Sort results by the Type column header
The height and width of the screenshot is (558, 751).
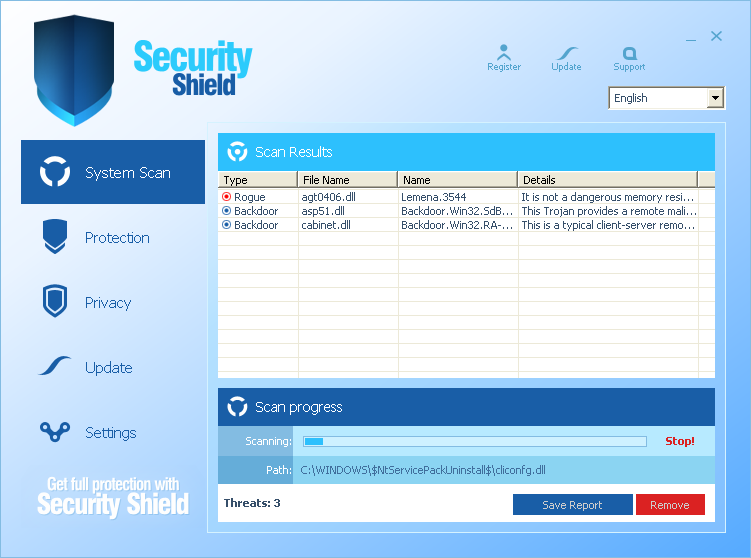tap(257, 180)
